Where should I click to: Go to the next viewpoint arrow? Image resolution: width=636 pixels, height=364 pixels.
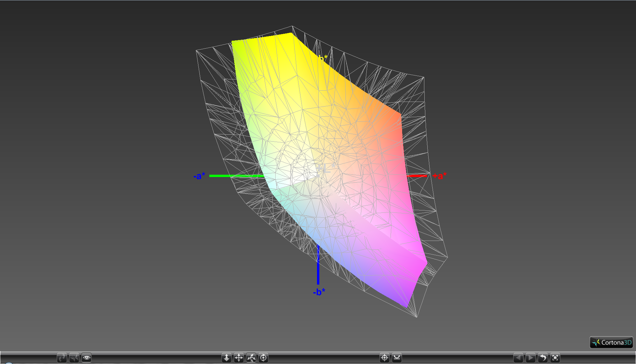531,358
